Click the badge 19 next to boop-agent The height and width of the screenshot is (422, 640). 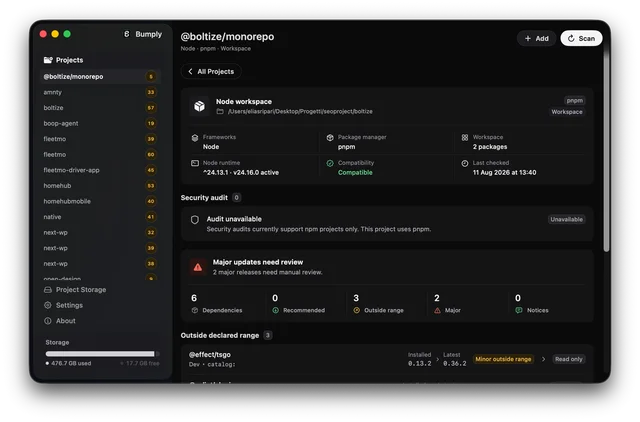151,123
